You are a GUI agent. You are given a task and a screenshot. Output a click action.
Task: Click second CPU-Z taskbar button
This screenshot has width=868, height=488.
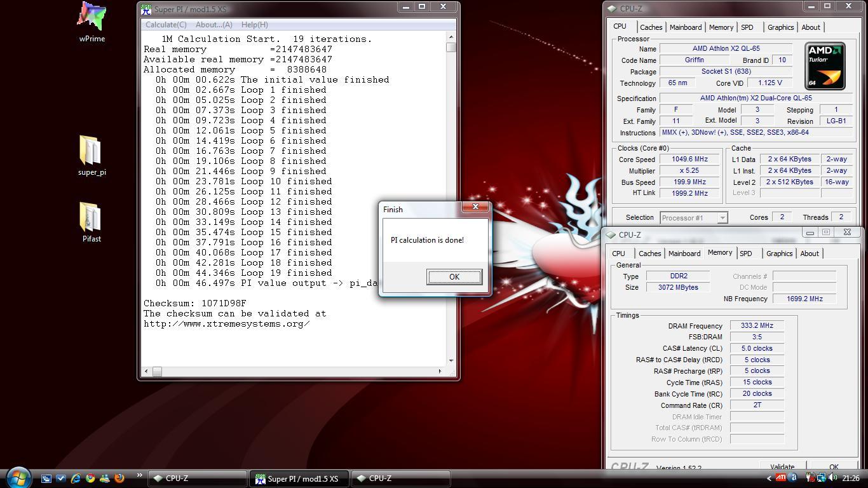[401, 478]
